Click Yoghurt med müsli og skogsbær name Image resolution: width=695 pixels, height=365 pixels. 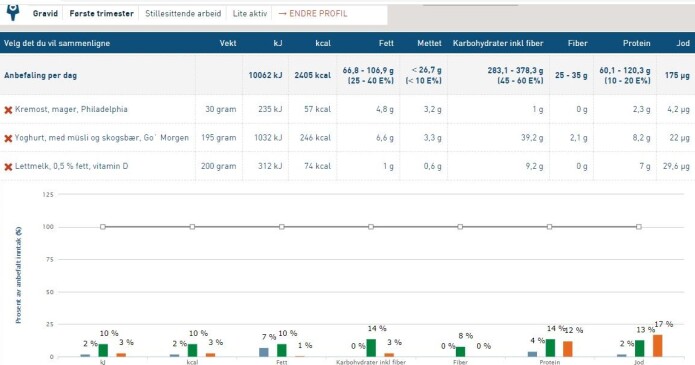pos(102,138)
